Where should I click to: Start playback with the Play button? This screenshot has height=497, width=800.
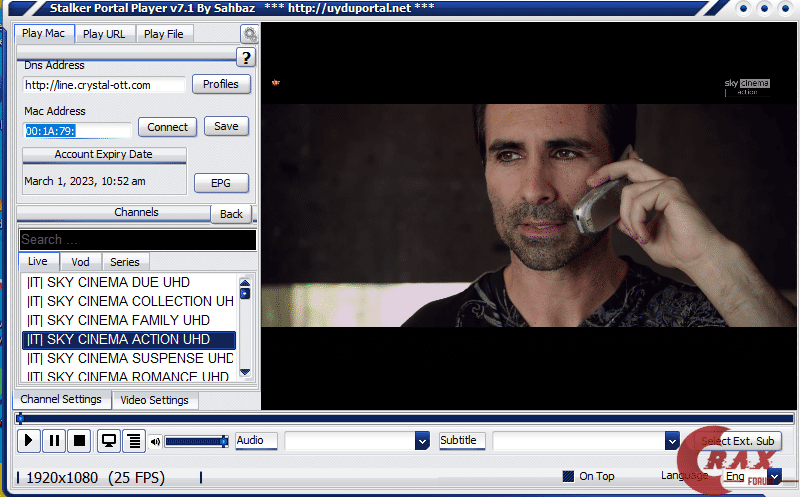pyautogui.click(x=29, y=440)
